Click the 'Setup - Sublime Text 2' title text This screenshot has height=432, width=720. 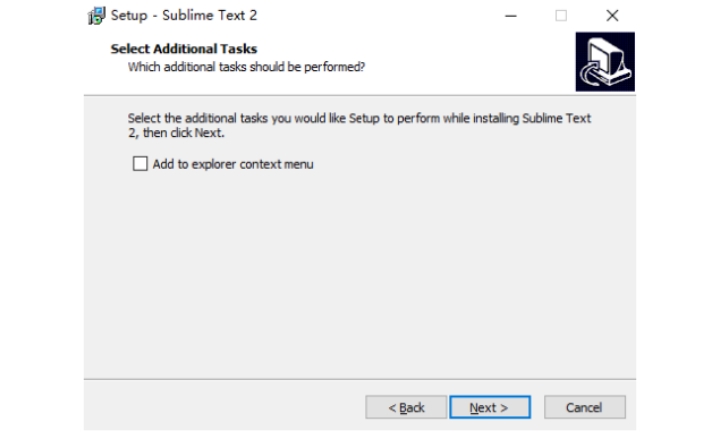184,15
